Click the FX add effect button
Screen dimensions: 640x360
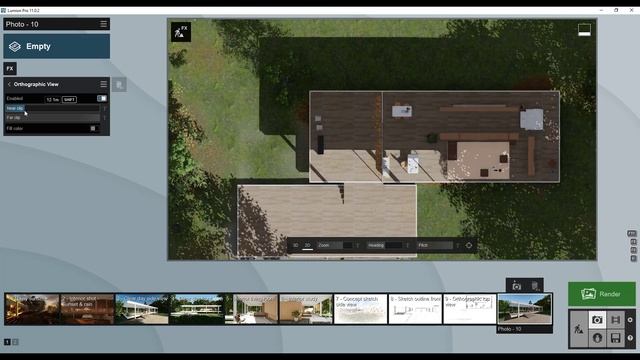(10, 69)
